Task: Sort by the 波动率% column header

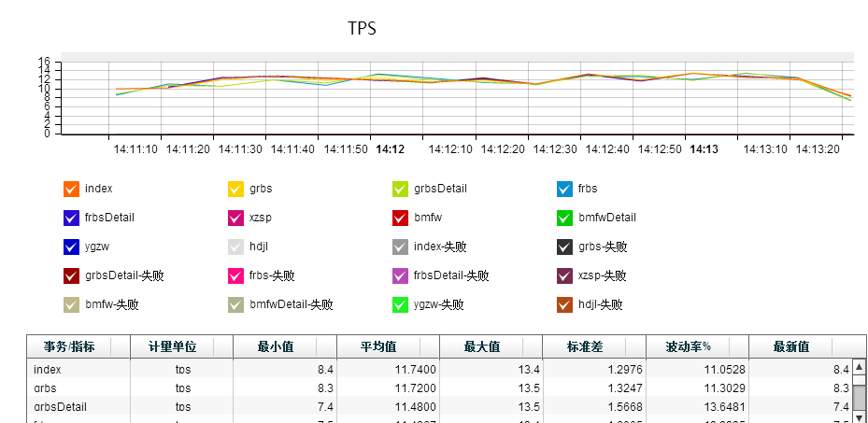Action: (697, 346)
